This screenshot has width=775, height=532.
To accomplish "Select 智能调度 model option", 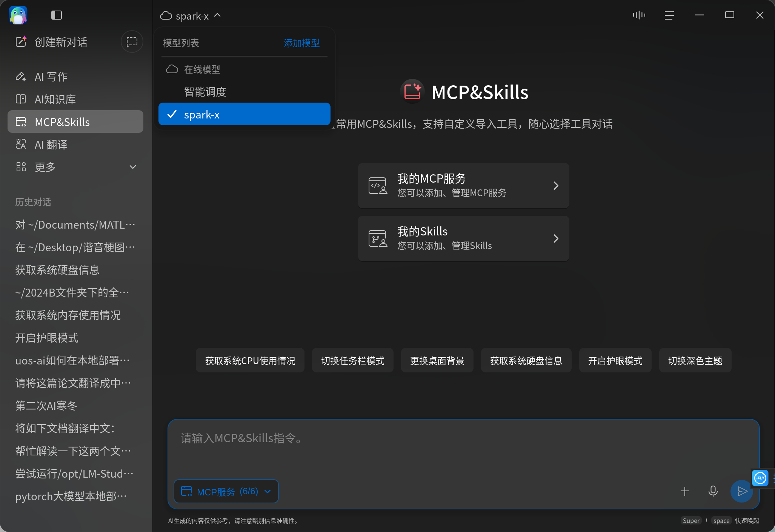I will (244, 92).
